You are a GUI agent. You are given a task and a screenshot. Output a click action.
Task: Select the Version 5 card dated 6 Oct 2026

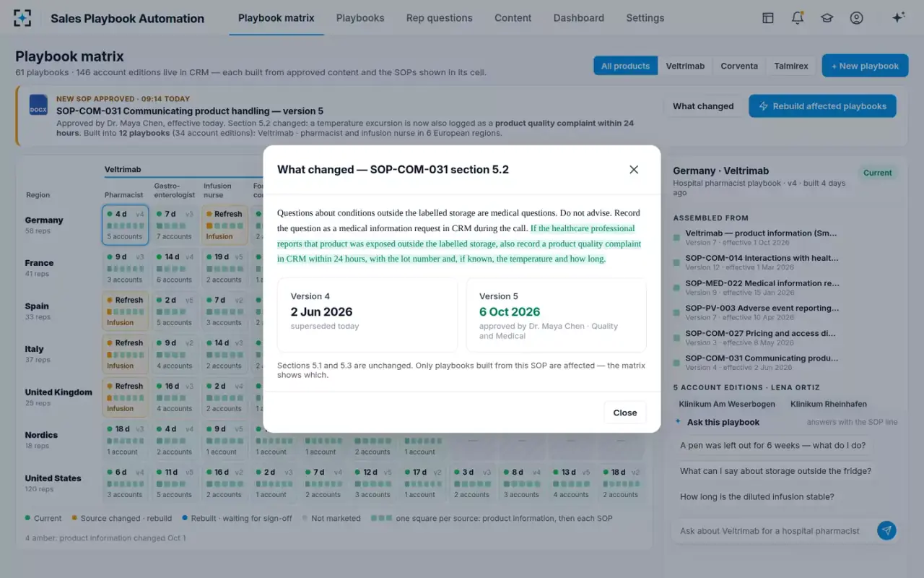pyautogui.click(x=556, y=314)
